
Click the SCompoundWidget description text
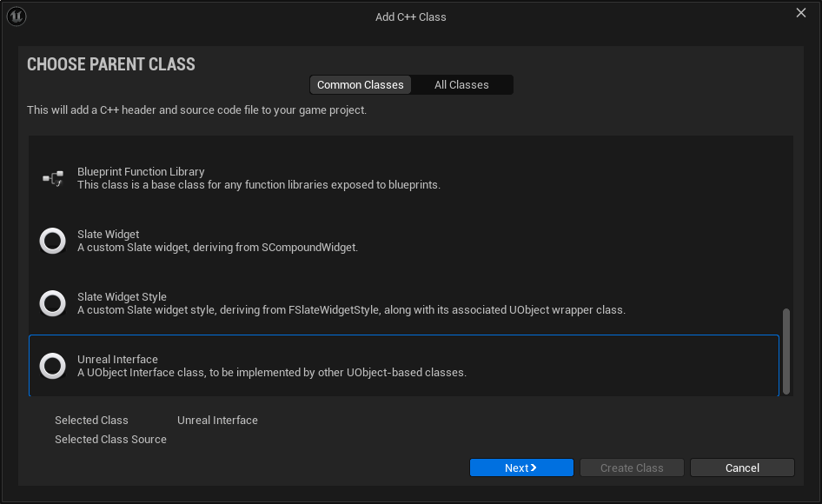coord(217,247)
